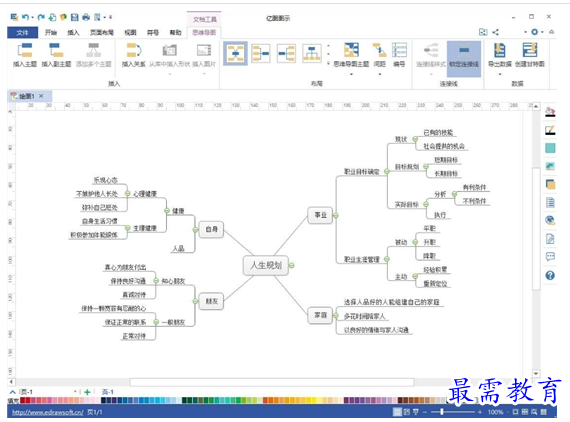Collapse the ribbon with the up chevron

click(x=551, y=32)
